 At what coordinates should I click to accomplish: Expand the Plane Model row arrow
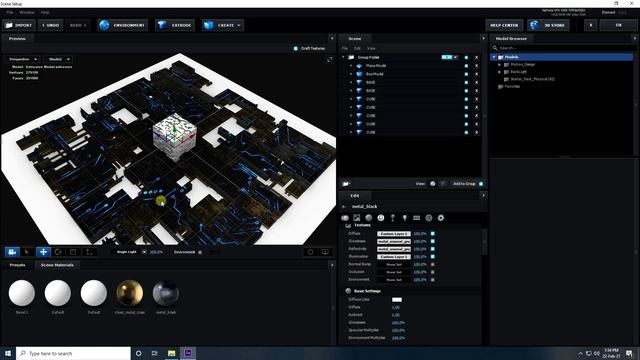(351, 66)
